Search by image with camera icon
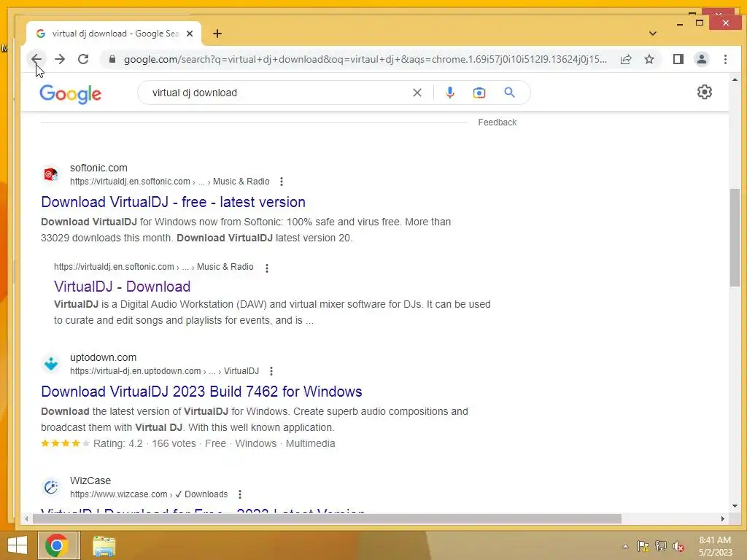 (x=479, y=93)
